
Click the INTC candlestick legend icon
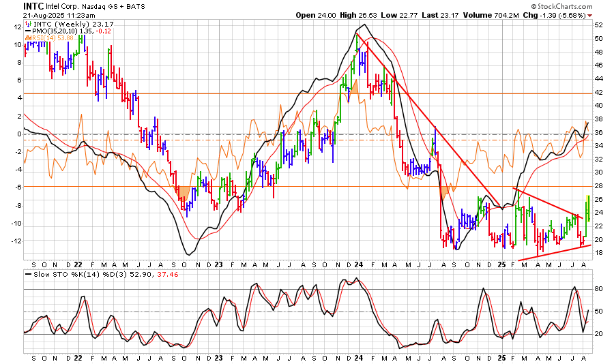(x=28, y=22)
